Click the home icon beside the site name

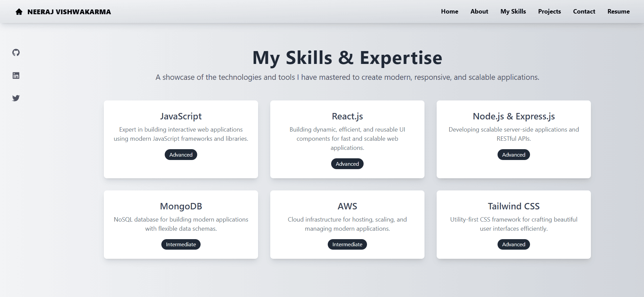pos(19,12)
